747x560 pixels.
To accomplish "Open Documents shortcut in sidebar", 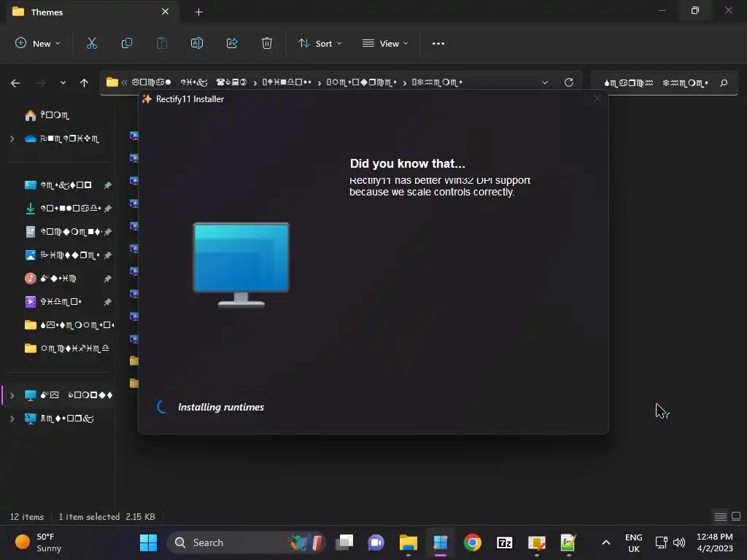I will [x=63, y=232].
